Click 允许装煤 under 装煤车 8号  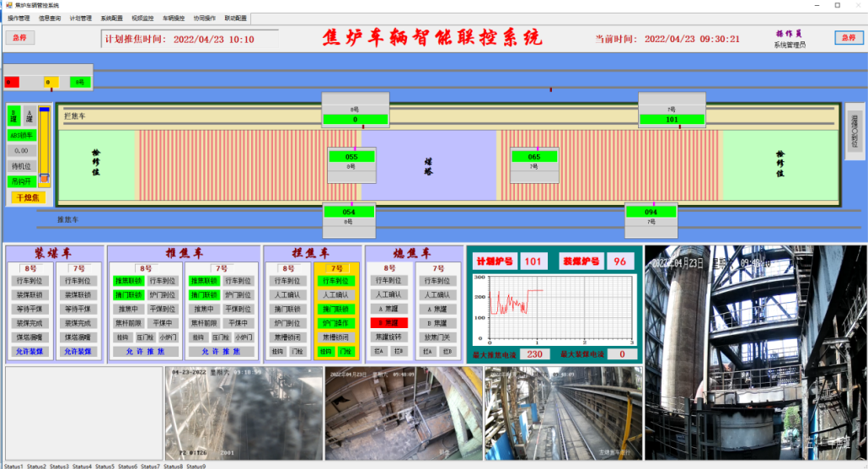pos(29,352)
